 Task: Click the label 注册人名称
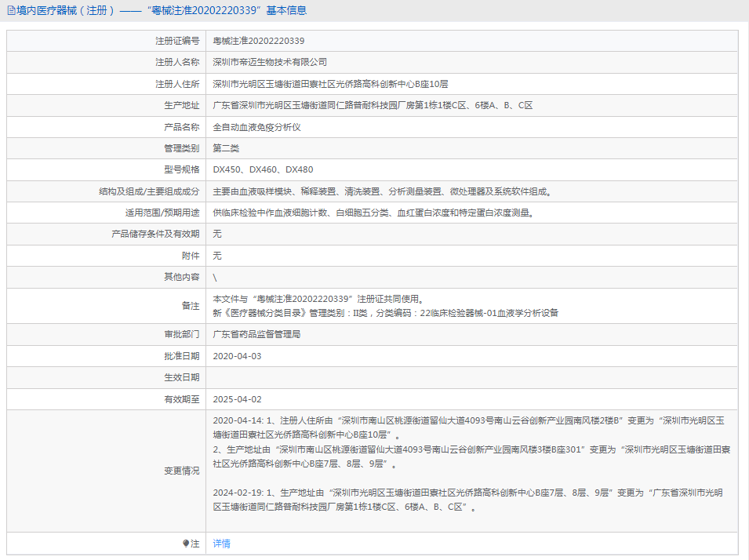177,62
